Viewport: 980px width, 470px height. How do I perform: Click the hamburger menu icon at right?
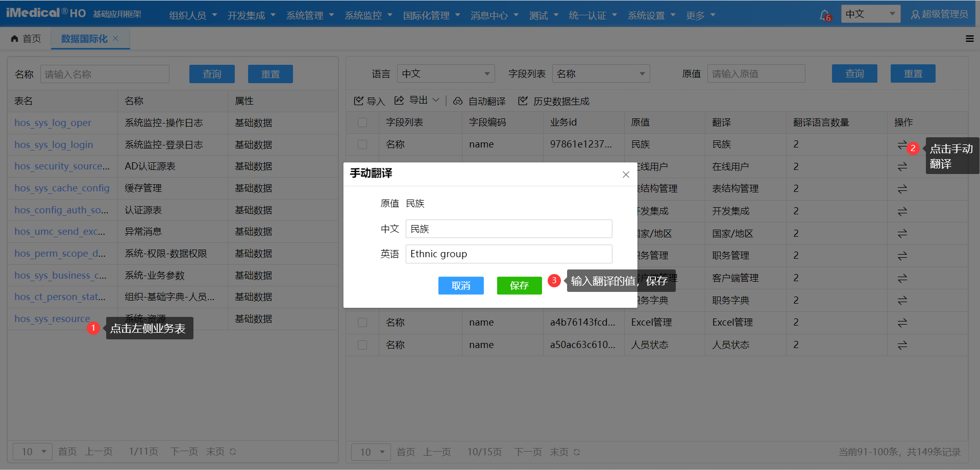click(969, 39)
